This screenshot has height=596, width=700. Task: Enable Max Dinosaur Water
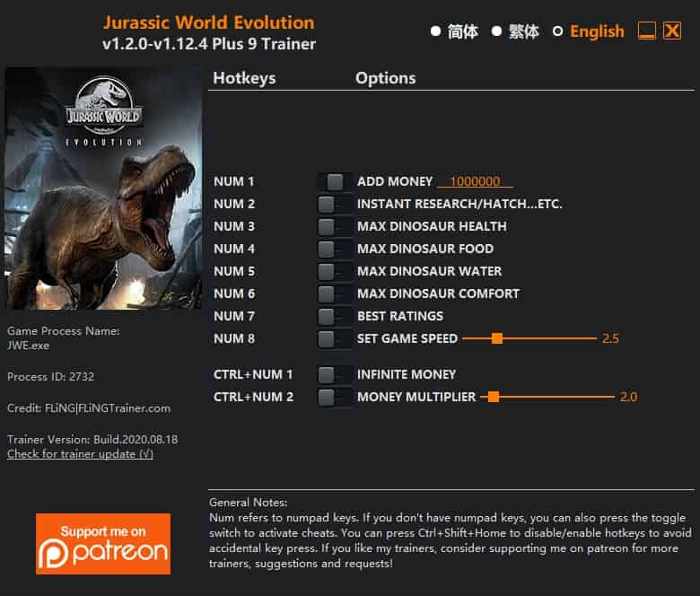pos(335,271)
